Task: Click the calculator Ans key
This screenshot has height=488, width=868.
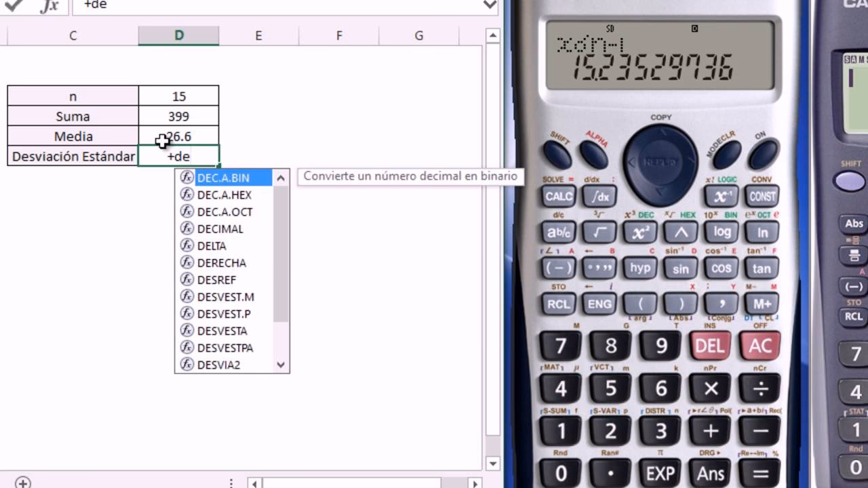Action: (710, 473)
